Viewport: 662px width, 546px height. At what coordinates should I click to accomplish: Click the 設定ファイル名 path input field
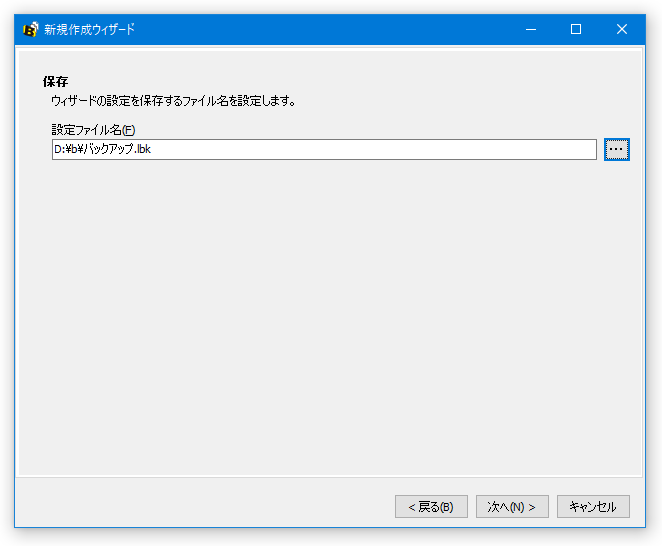(x=324, y=149)
